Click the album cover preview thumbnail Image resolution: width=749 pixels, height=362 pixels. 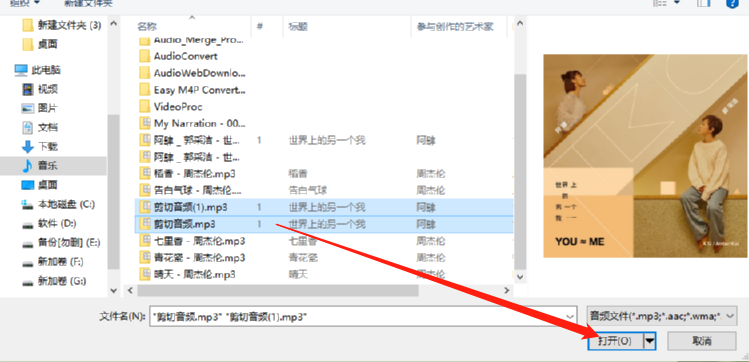[x=646, y=156]
